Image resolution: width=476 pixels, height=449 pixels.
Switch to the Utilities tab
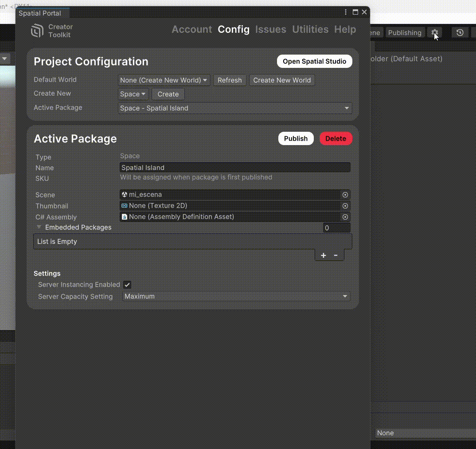pyautogui.click(x=310, y=29)
